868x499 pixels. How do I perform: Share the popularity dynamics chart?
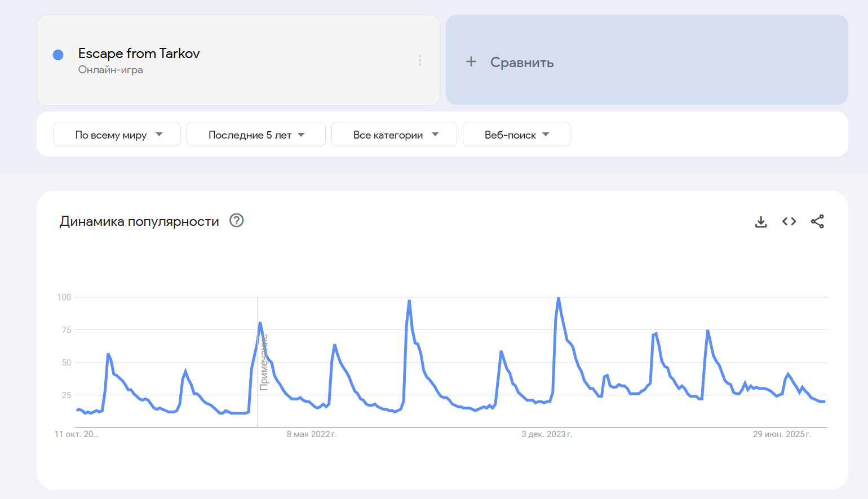(817, 221)
